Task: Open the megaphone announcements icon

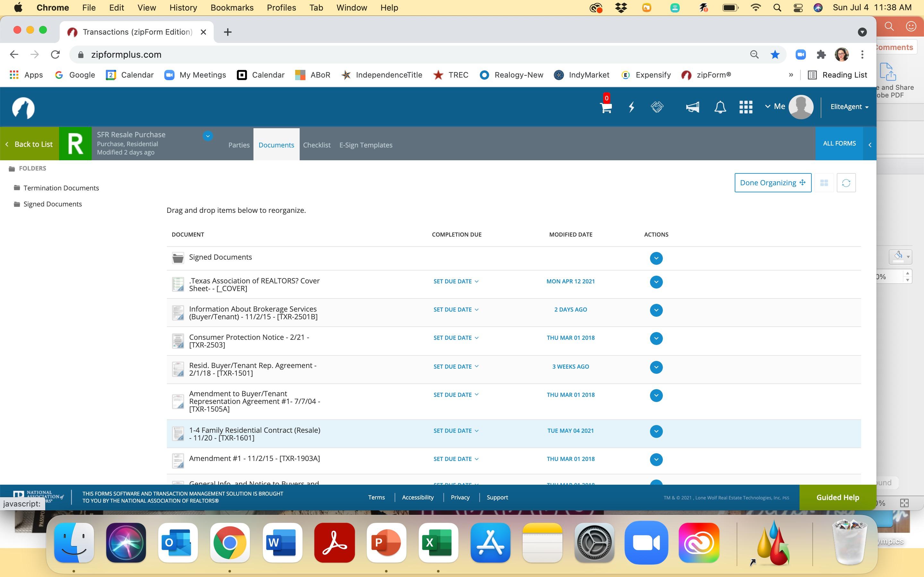Action: click(692, 107)
